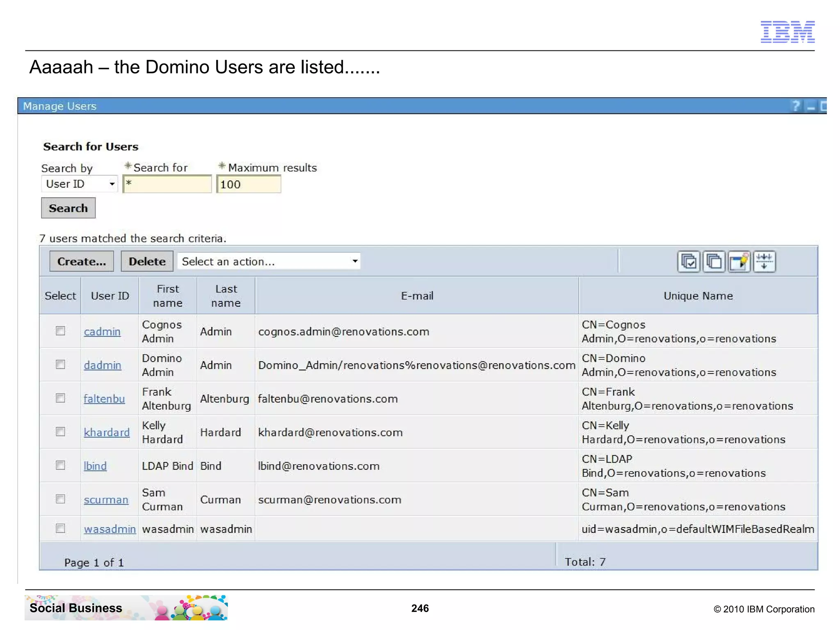Open the wasadmin user link
The height and width of the screenshot is (630, 840).
(110, 529)
